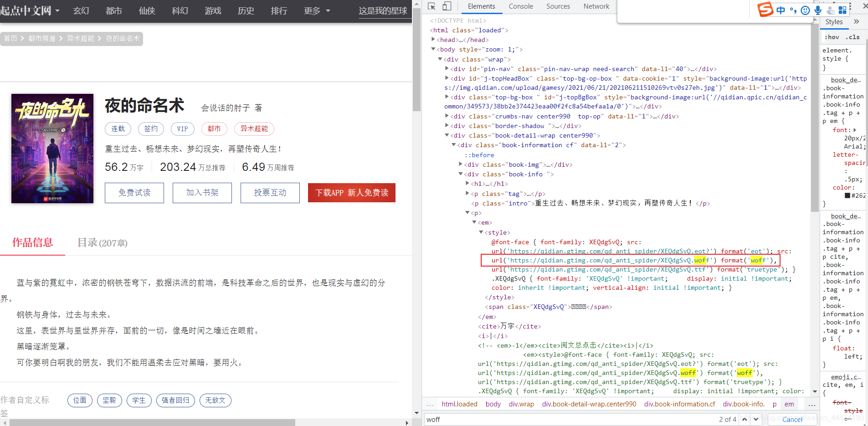Image resolution: width=868 pixels, height=426 pixels.
Task: Go to 都市 category in navbar
Action: click(114, 10)
